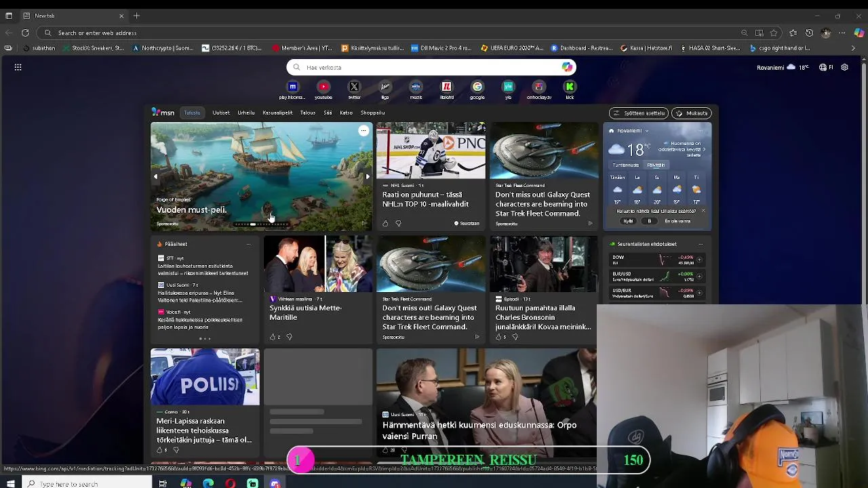The width and height of the screenshot is (868, 488).
Task: Click the Copilot icon in search box
Action: tap(567, 67)
